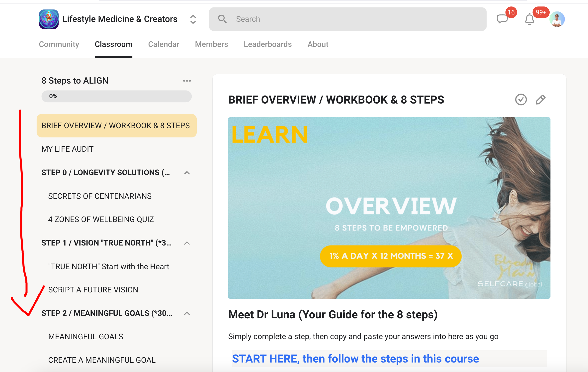Open the MY LIFE AUDIT lesson

tap(67, 149)
